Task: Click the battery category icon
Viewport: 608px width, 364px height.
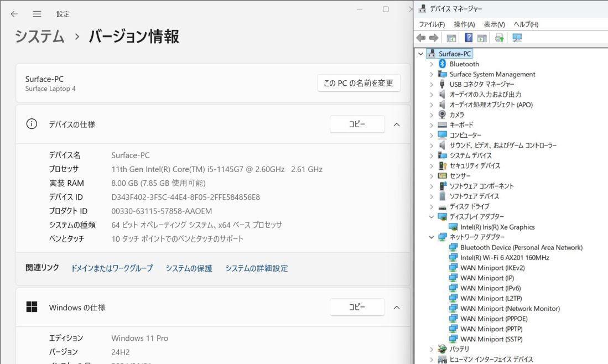Action: tap(442, 349)
